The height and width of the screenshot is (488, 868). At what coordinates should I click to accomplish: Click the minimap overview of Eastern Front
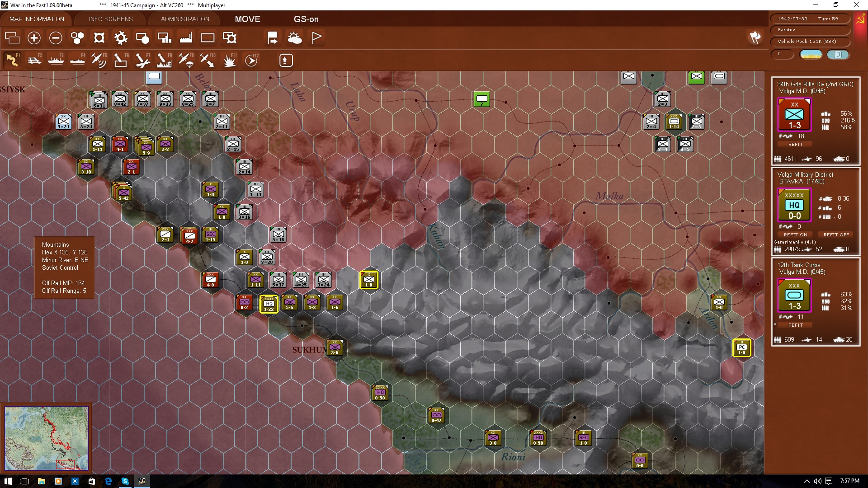coord(46,438)
